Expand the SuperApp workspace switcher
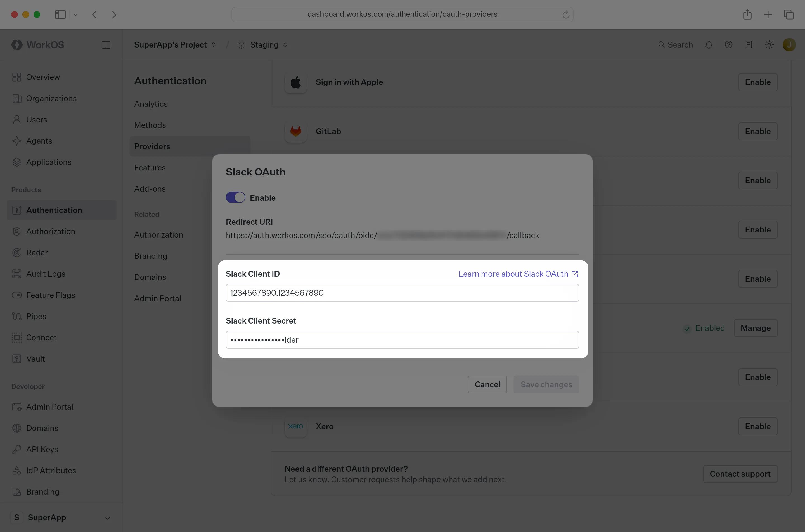This screenshot has width=805, height=532. (x=61, y=517)
